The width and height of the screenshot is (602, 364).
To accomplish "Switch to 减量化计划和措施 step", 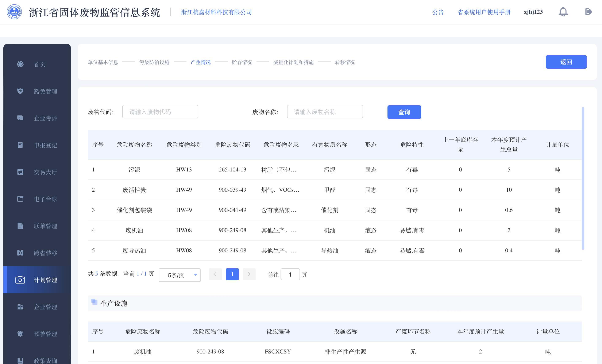I will (293, 62).
